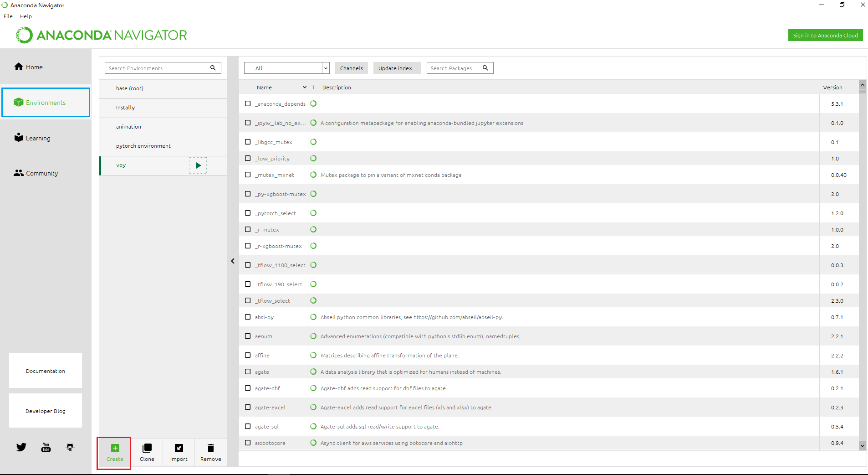Open the GitHub link icon
Image resolution: width=868 pixels, height=475 pixels.
click(70, 447)
